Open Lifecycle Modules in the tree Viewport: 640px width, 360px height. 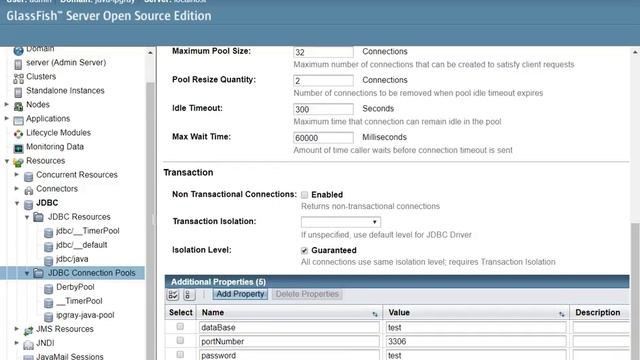[58, 133]
